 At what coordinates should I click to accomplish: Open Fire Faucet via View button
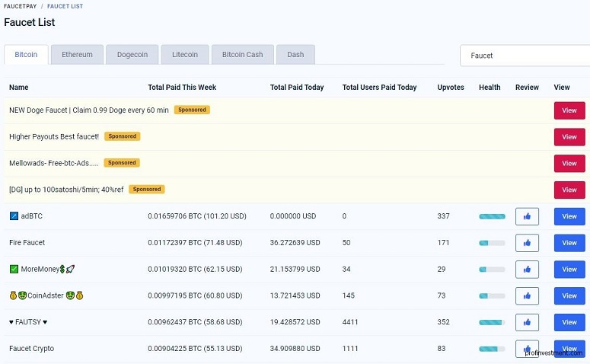[x=569, y=243]
